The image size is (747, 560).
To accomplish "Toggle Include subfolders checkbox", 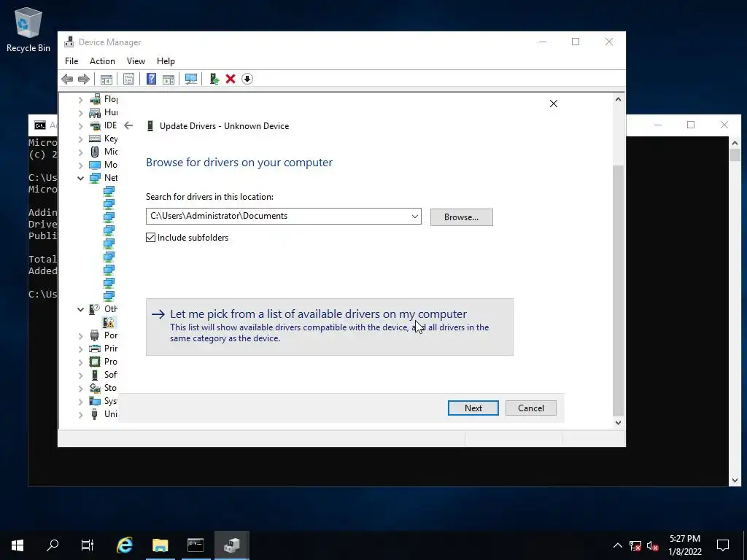I will (150, 237).
